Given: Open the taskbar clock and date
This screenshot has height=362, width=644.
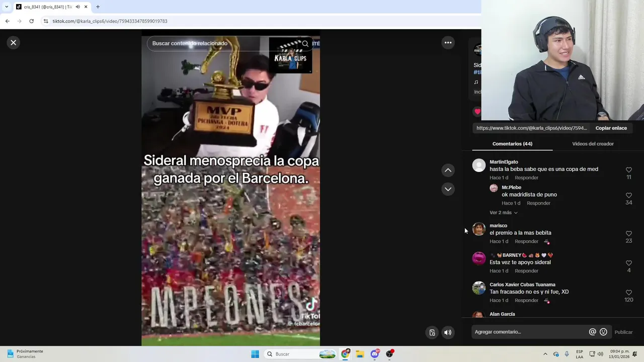Looking at the screenshot, I should 620,354.
